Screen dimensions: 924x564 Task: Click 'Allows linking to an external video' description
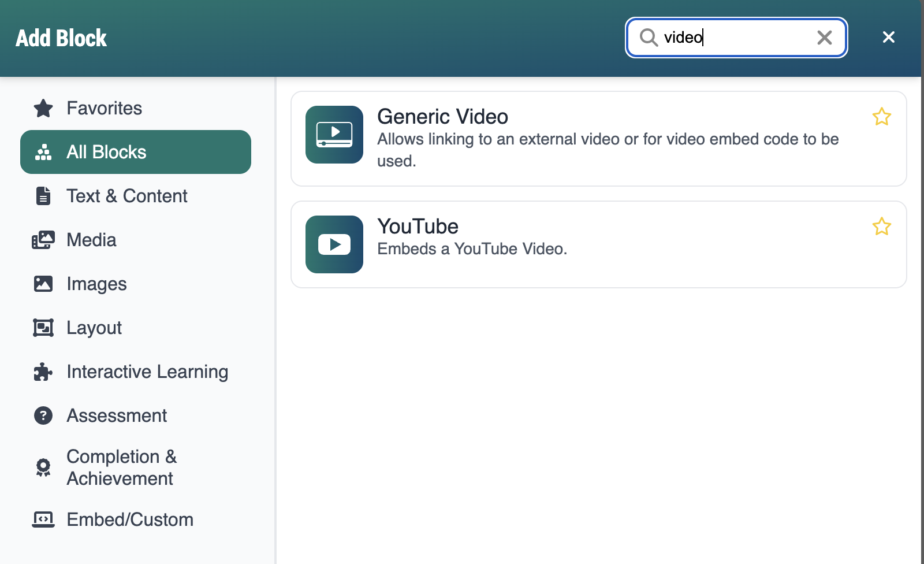click(x=608, y=150)
